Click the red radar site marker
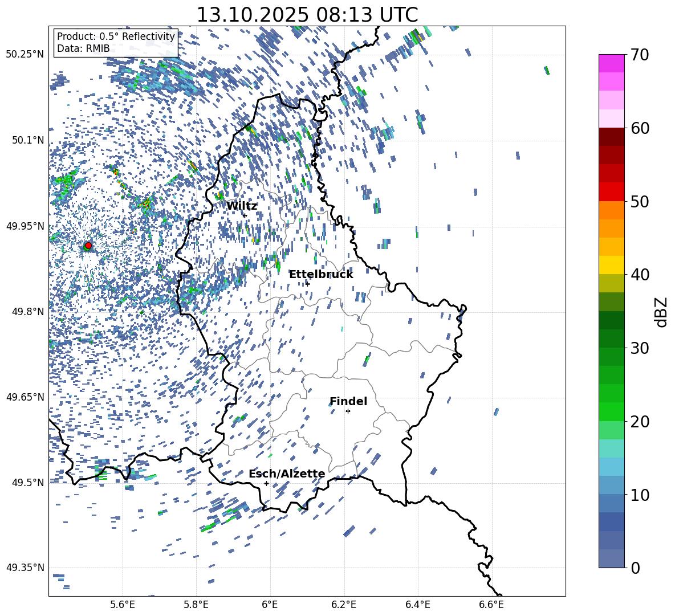This screenshot has width=675, height=616. pyautogui.click(x=88, y=245)
